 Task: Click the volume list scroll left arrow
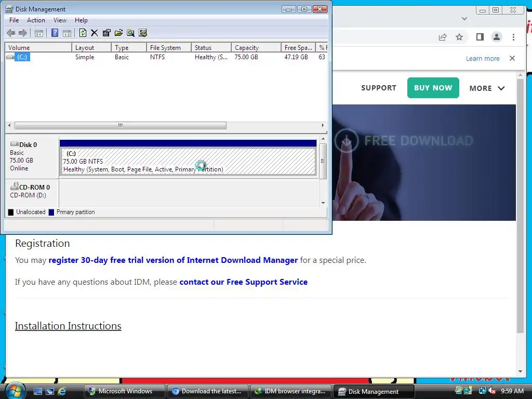click(9, 126)
